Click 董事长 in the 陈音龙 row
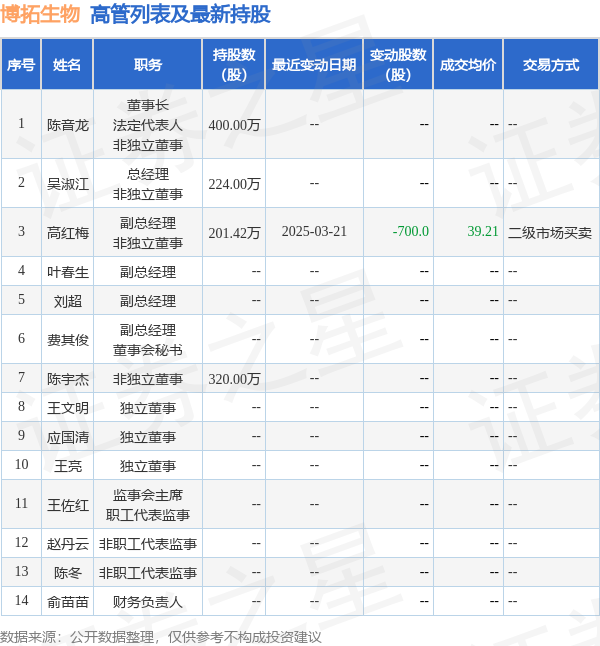 (148, 105)
